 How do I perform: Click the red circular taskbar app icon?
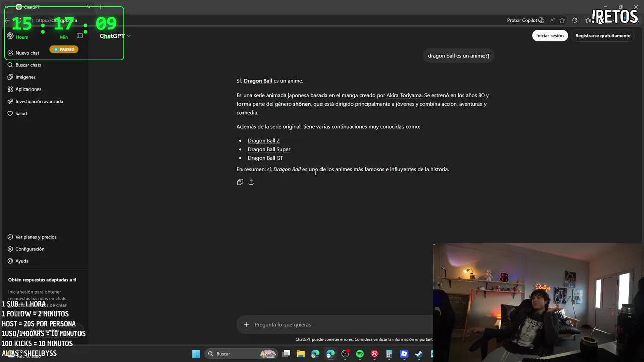pos(375,354)
